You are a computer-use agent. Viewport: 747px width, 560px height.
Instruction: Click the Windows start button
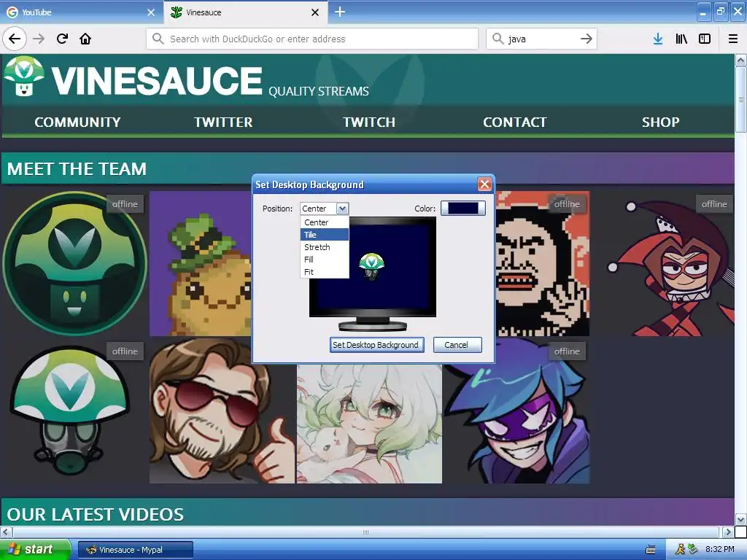[35, 549]
